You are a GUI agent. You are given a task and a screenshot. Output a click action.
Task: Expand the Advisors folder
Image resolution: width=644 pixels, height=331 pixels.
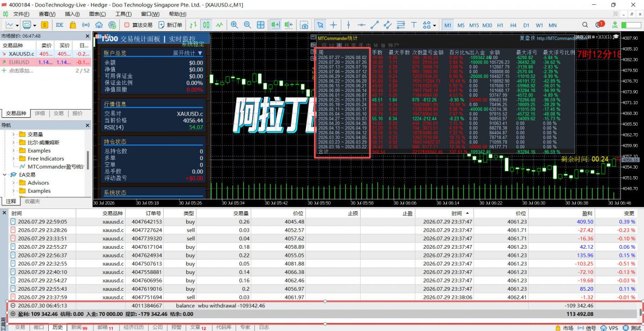13,183
